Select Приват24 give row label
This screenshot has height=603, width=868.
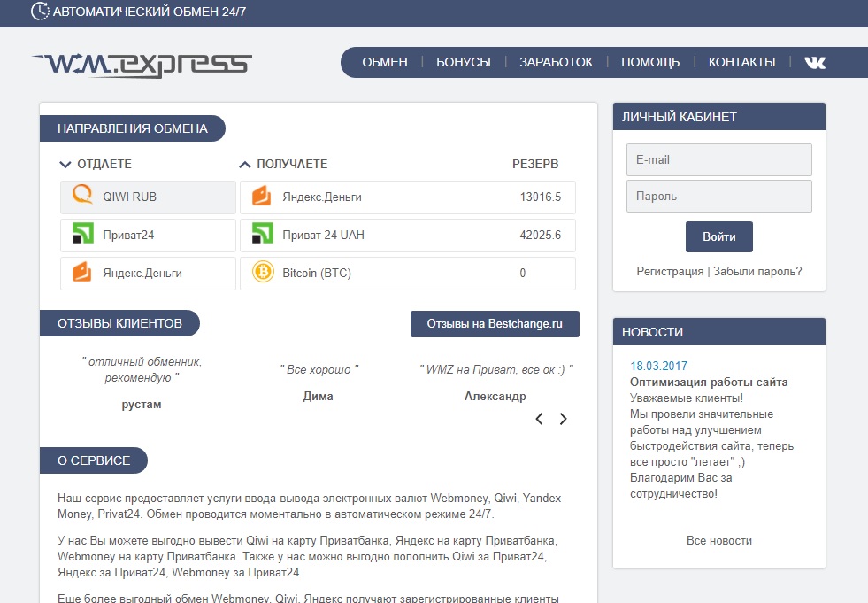128,235
